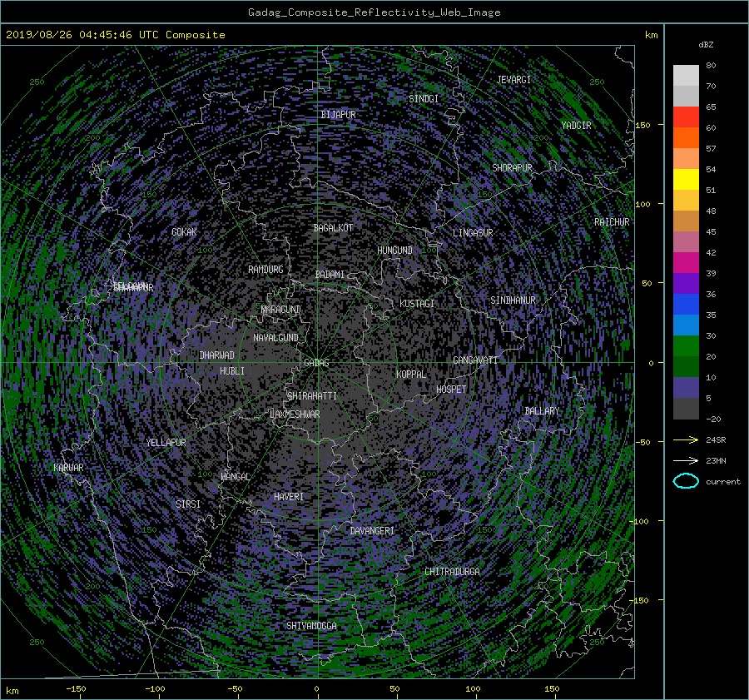
Task: Click the BAGALKOT city label
Action: click(x=333, y=228)
